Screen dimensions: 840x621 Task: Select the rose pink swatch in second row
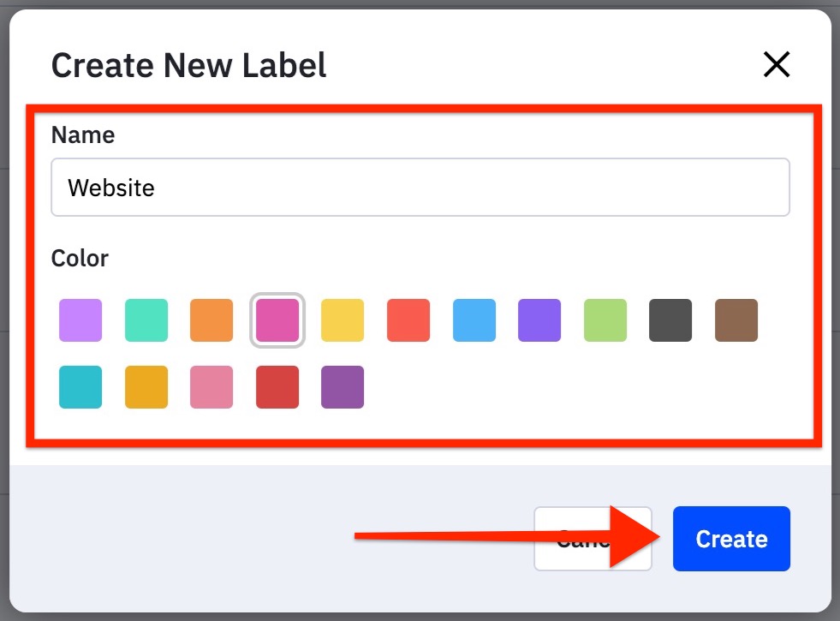click(x=211, y=386)
